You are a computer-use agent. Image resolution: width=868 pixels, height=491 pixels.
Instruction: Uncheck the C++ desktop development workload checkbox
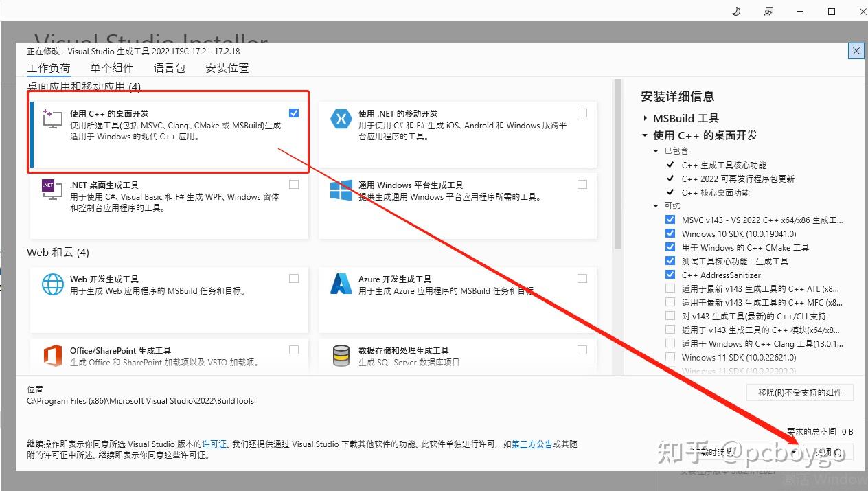295,113
